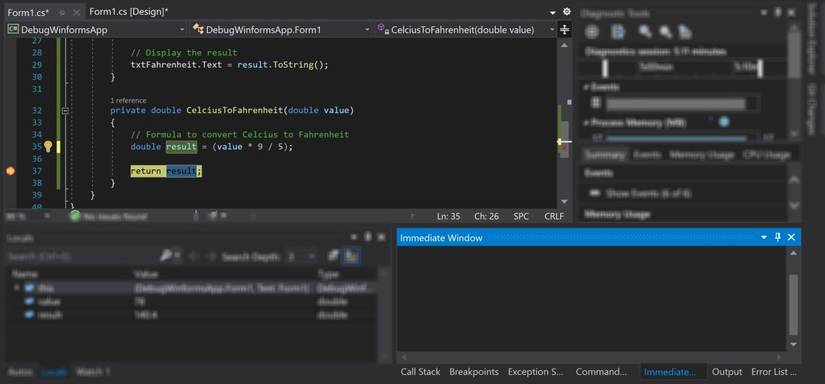Image resolution: width=825 pixels, height=384 pixels.
Task: Collapse the Events section in Diagnostic Tools
Action: point(587,87)
